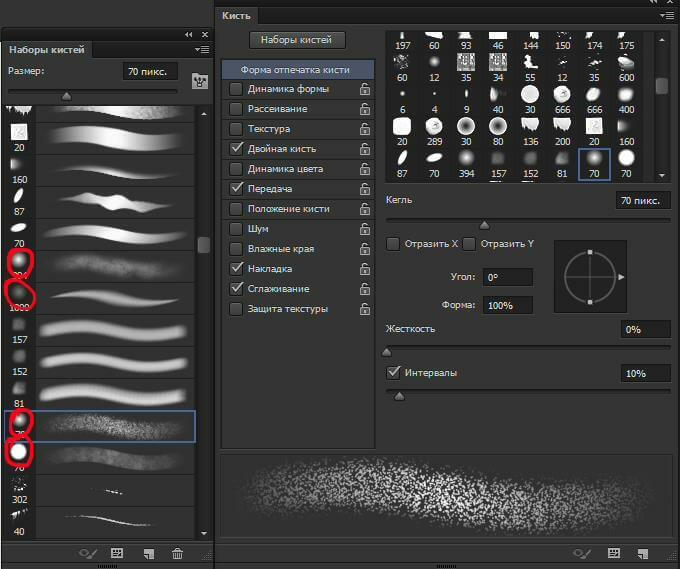Image resolution: width=680 pixels, height=569 pixels.
Task: Create new brush in Brush Presets panel footer
Action: coord(147,552)
